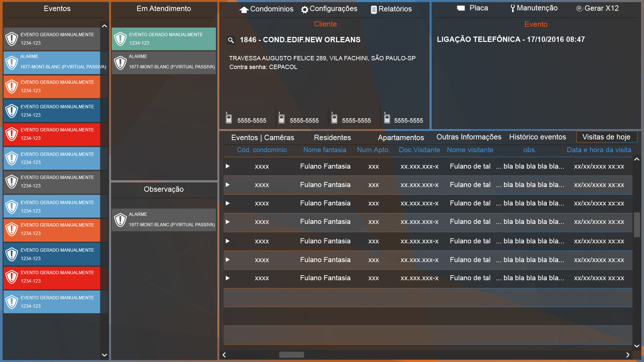The height and width of the screenshot is (362, 644).
Task: Click the vertical scrollbar thumb in visits table
Action: [x=637, y=224]
